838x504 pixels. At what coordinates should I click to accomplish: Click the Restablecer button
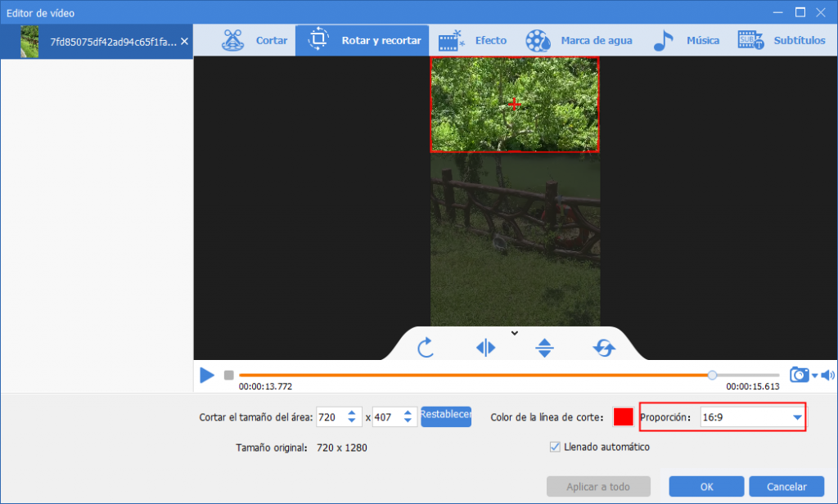pyautogui.click(x=446, y=416)
